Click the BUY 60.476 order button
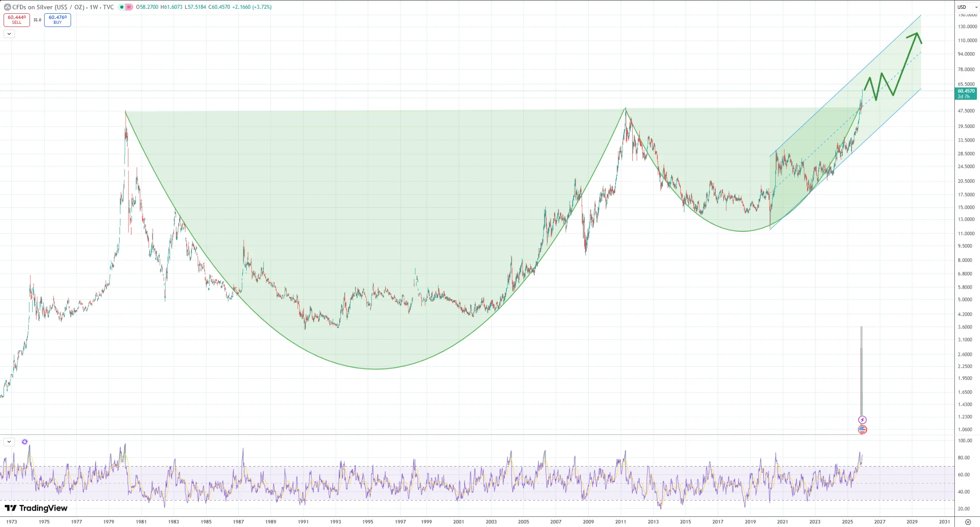The image size is (980, 527). click(57, 20)
